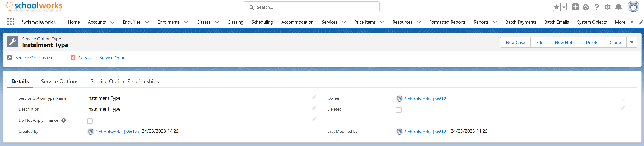644x146 pixels.
Task: Expand the Classes tab dropdown chevron
Action: (x=217, y=22)
